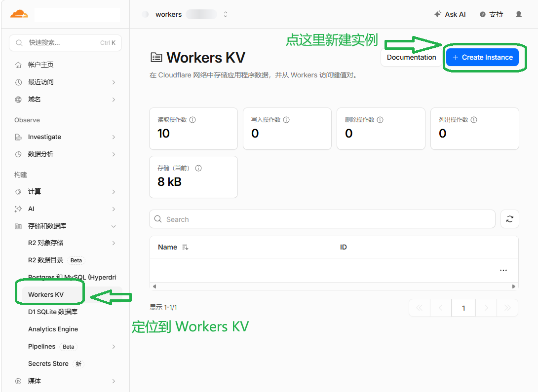Click the AI sparkles sidebar icon

18,209
